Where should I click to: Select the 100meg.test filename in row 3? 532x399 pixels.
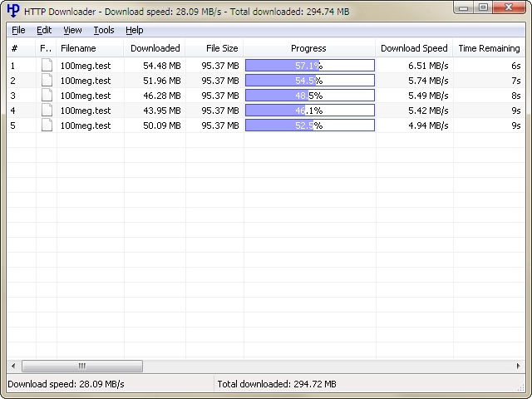pyautogui.click(x=86, y=96)
